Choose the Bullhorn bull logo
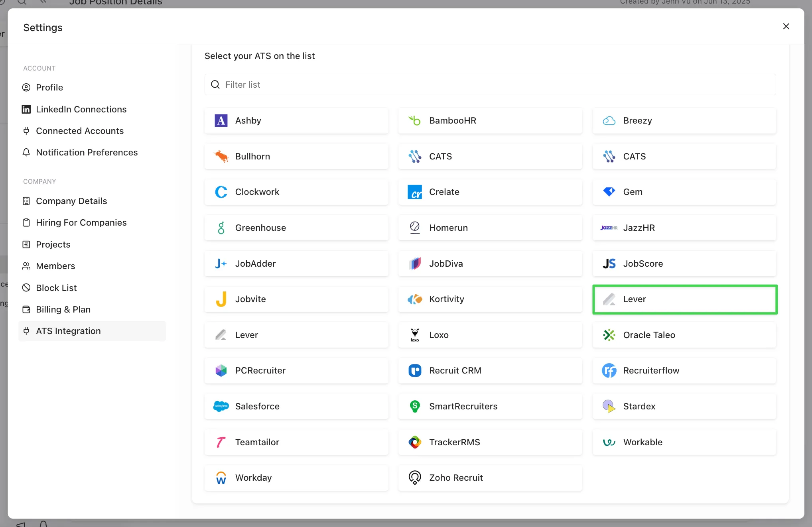The height and width of the screenshot is (527, 812). pos(221,156)
